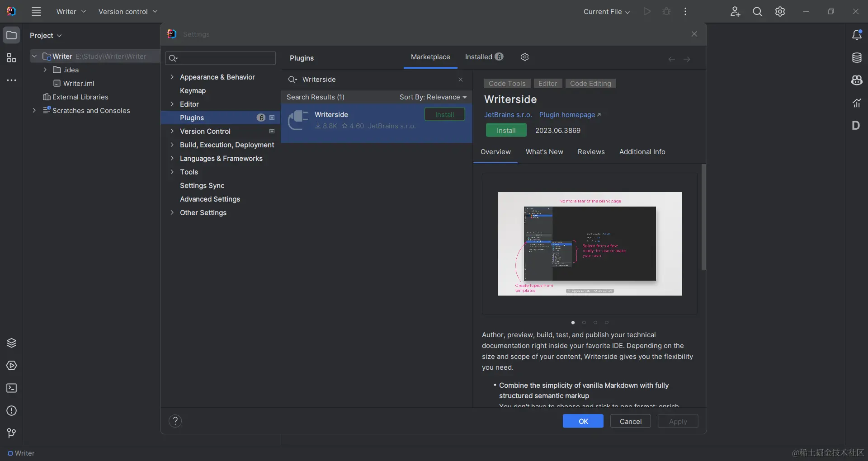The image size is (868, 461).
Task: Close the Settings dialog
Action: (694, 34)
